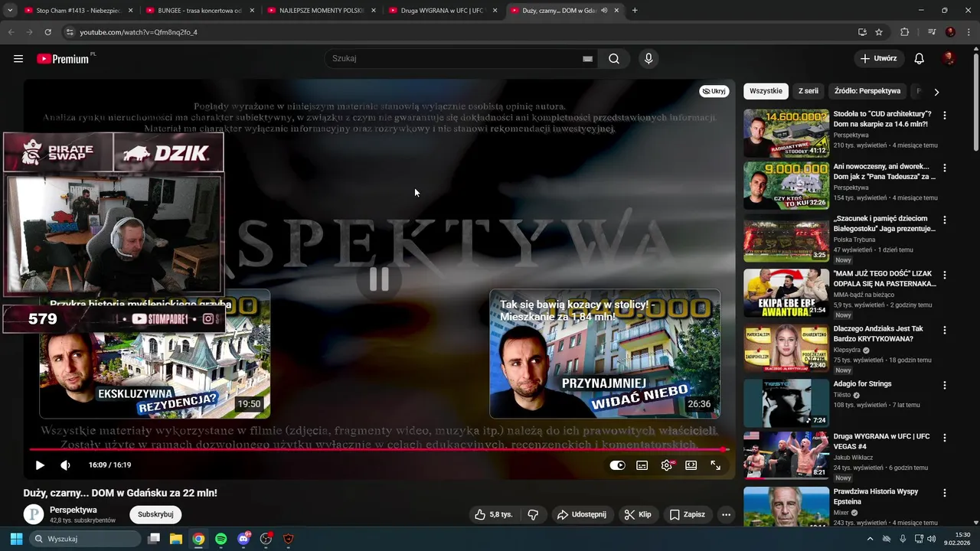
Task: Open Spotify from the taskbar
Action: coord(221,539)
